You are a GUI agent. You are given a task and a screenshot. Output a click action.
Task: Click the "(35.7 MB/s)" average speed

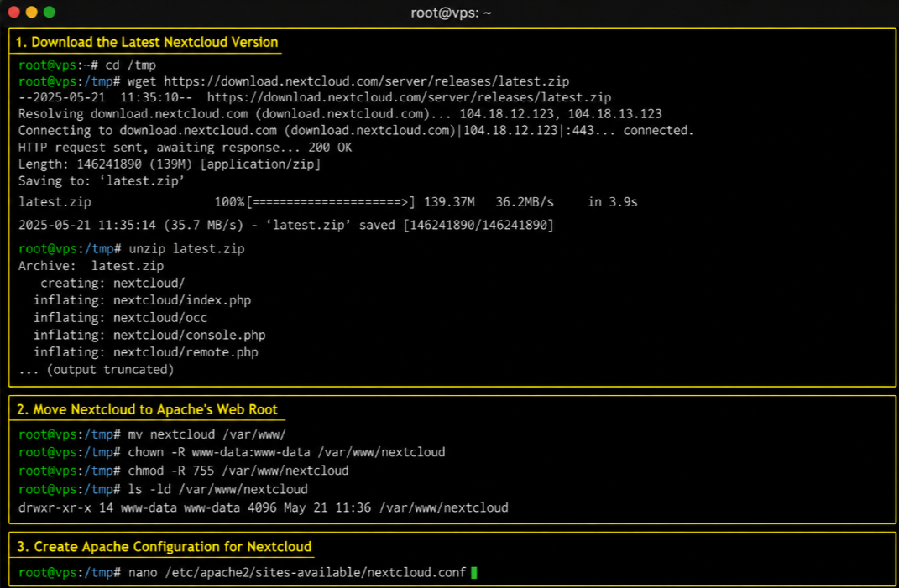203,225
